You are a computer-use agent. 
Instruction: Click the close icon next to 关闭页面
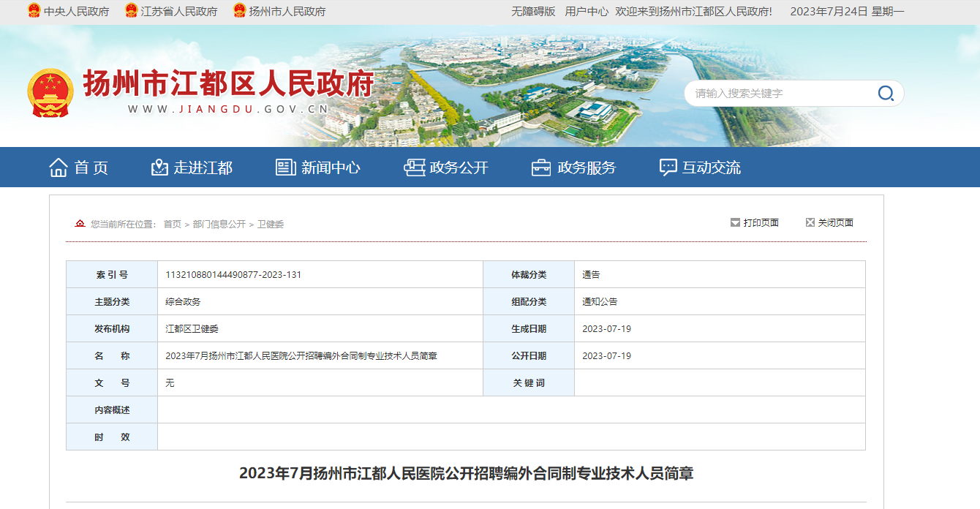pos(810,222)
